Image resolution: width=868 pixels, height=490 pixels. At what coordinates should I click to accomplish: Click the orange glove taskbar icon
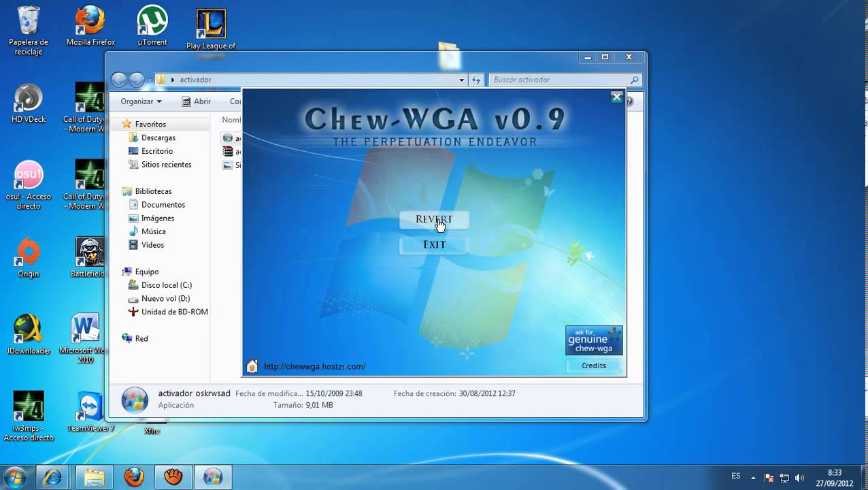173,477
